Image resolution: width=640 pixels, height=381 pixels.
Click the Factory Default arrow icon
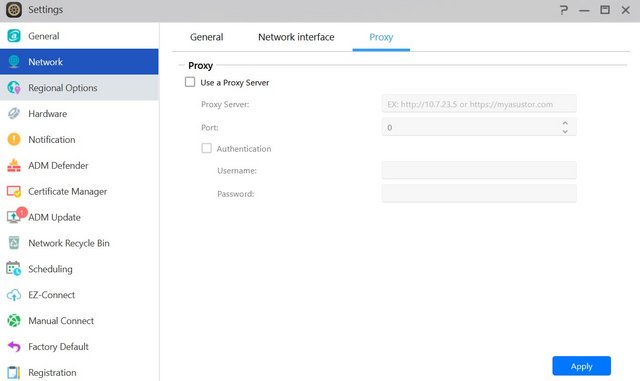(13, 346)
